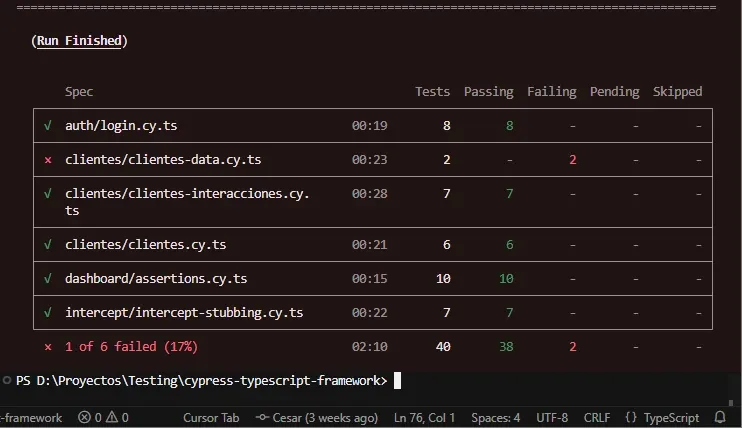Click the terminal scrollbar thumb
The height and width of the screenshot is (428, 742).
[731, 403]
